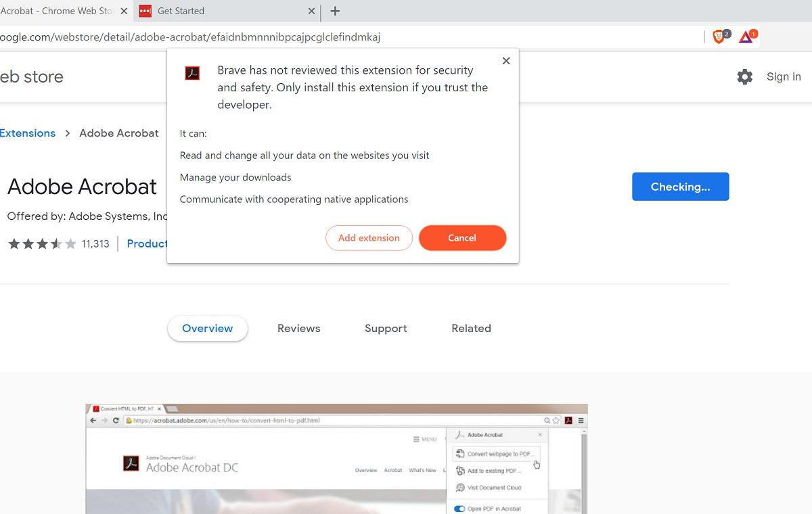Click the web store logo text

[32, 76]
